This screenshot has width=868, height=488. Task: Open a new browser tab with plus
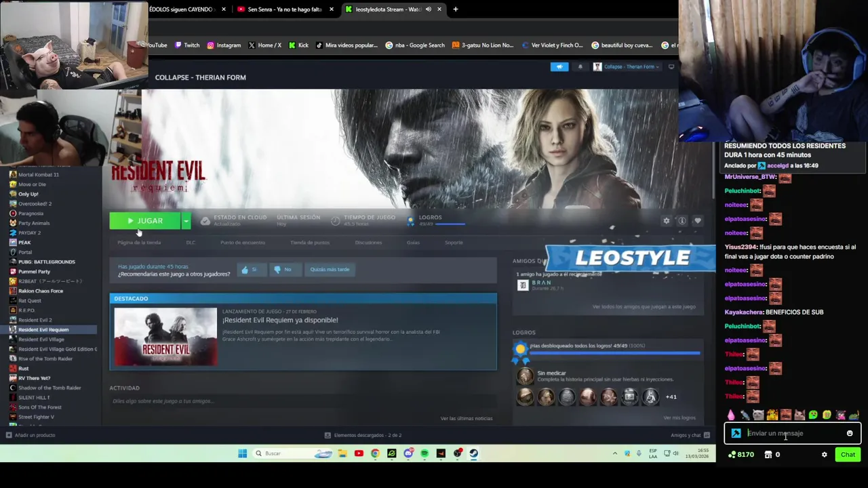click(x=456, y=9)
